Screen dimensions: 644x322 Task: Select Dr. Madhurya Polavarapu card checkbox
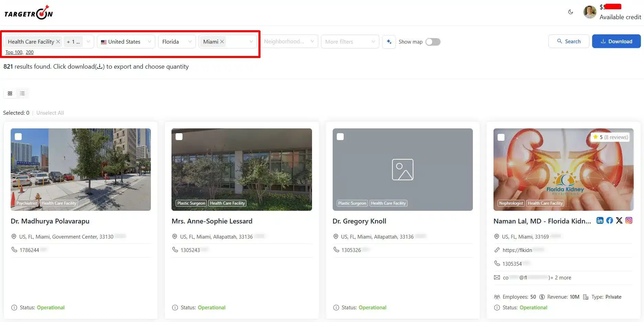(x=18, y=137)
